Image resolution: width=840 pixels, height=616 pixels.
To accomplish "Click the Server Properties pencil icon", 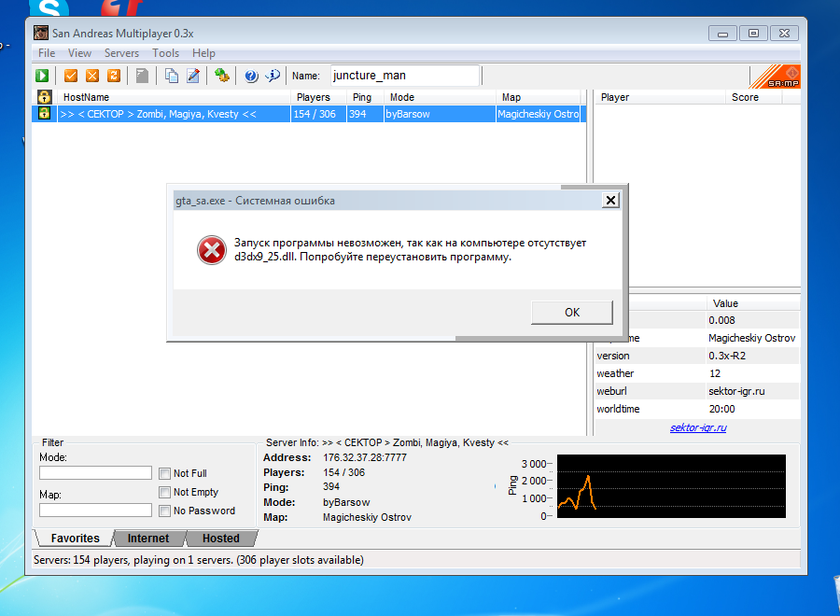I will coord(193,76).
